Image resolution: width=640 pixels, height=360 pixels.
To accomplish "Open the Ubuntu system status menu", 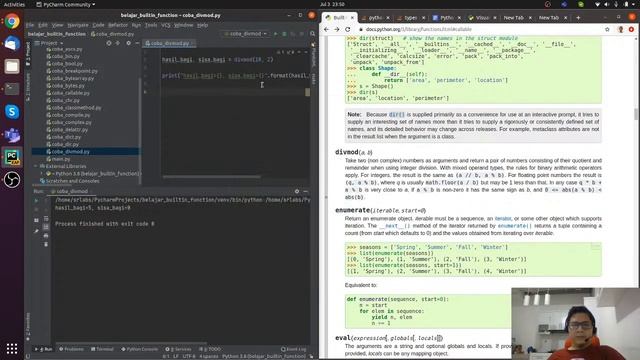I will pos(616,4).
